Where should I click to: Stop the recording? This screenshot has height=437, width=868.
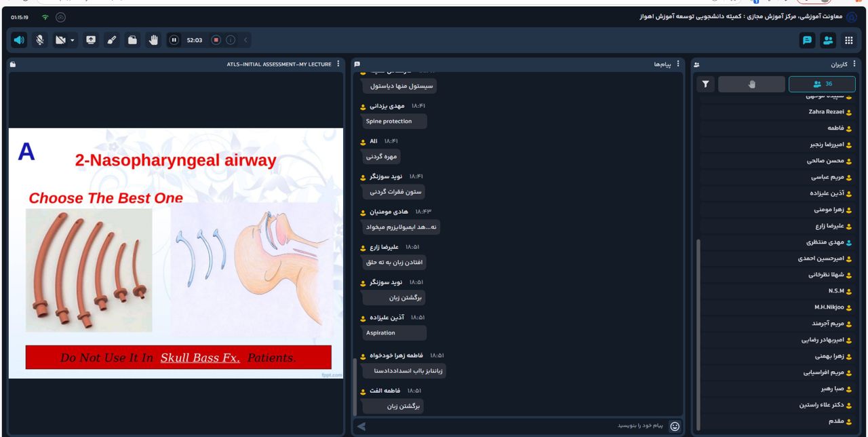216,40
